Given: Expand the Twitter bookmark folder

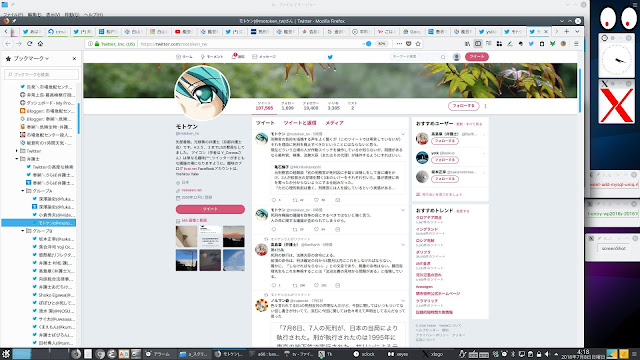Looking at the screenshot, I should (x=17, y=151).
